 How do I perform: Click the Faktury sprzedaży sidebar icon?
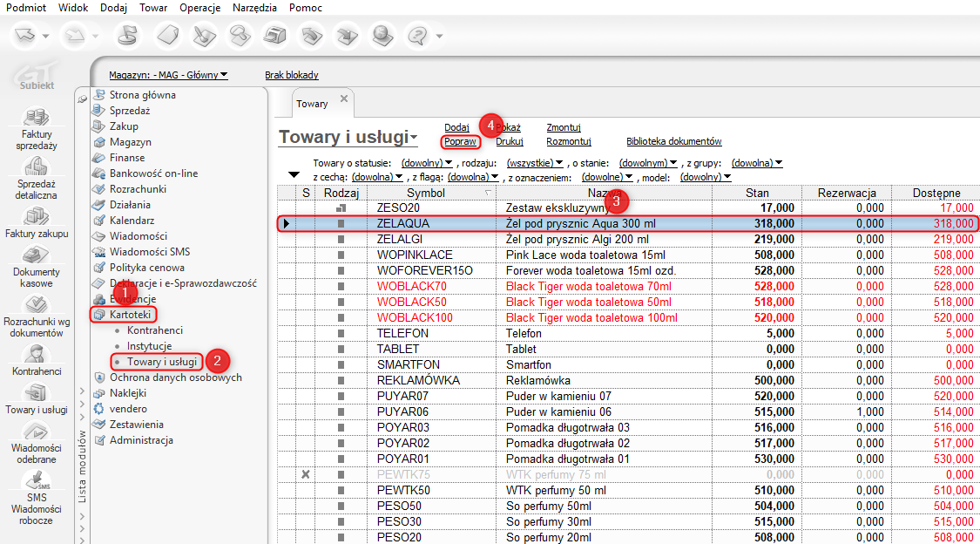point(37,118)
